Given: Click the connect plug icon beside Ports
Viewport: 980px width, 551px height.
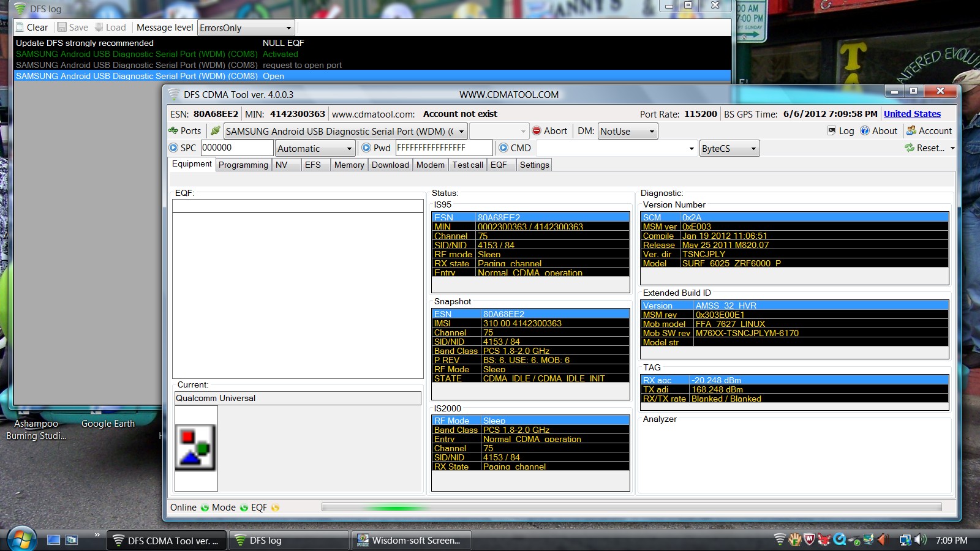Looking at the screenshot, I should click(x=215, y=131).
